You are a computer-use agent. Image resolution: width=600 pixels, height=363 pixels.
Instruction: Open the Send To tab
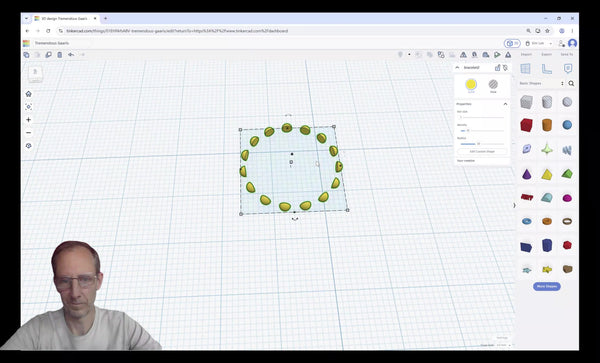click(567, 55)
